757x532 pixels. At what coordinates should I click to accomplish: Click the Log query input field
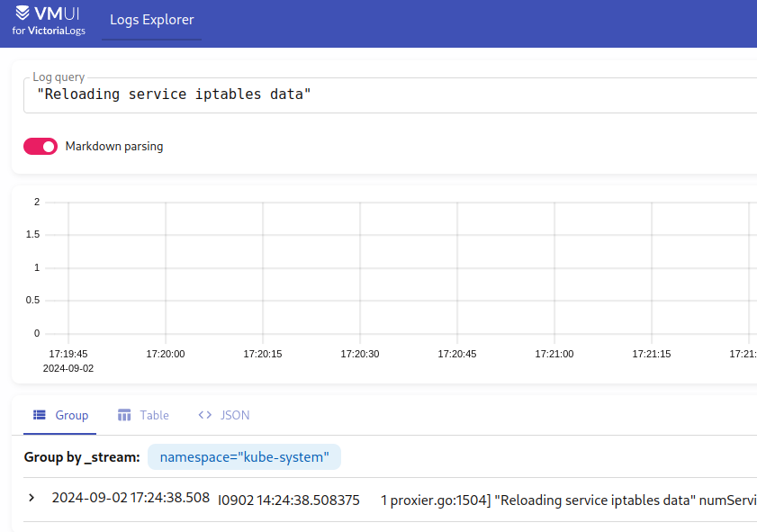[x=390, y=95]
